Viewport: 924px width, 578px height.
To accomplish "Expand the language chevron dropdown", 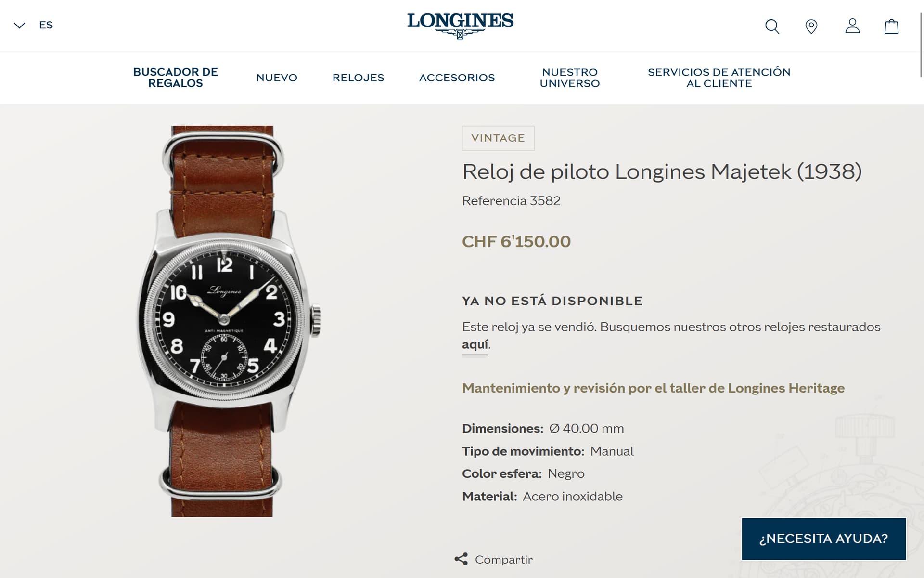I will coord(19,26).
